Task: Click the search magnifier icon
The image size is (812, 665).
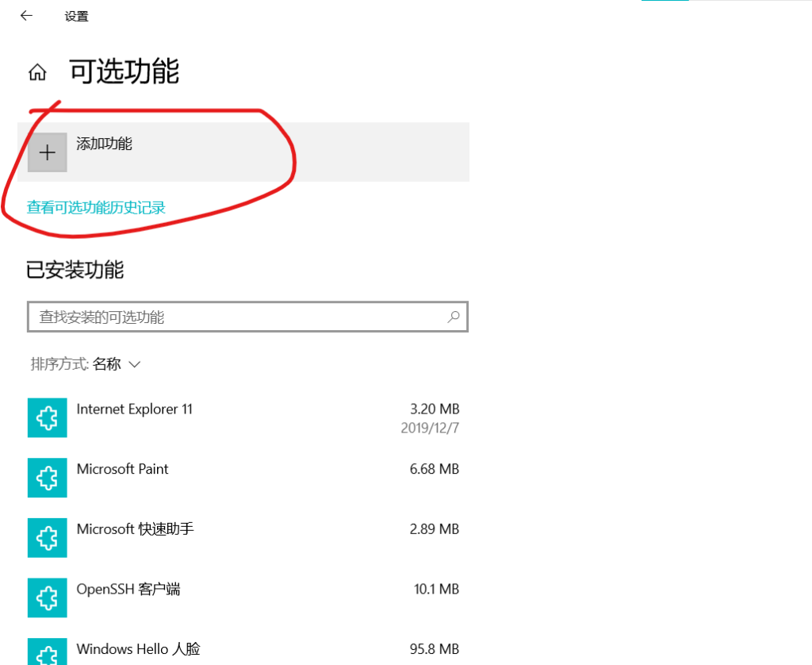Action: tap(454, 317)
